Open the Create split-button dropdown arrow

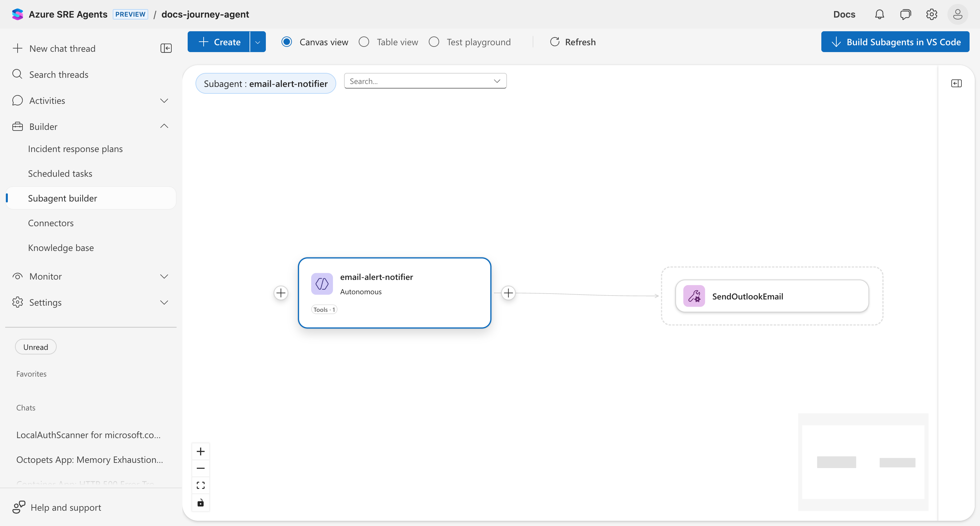(x=258, y=42)
